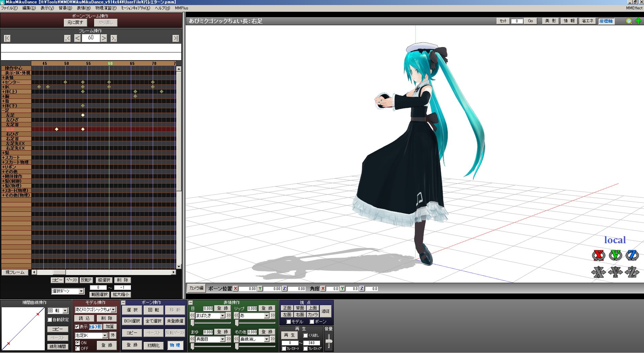This screenshot has height=353, width=644.
Task: Click the grey X move axis icon
Action: 599,272
